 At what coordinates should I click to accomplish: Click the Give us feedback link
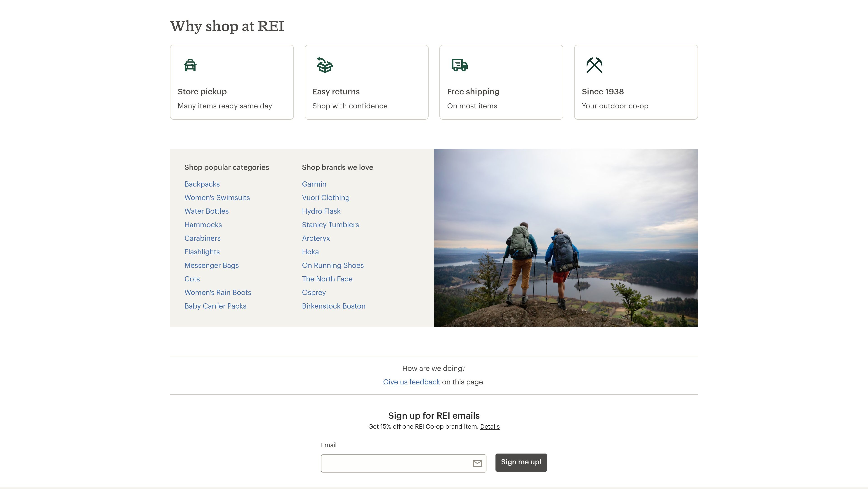411,382
